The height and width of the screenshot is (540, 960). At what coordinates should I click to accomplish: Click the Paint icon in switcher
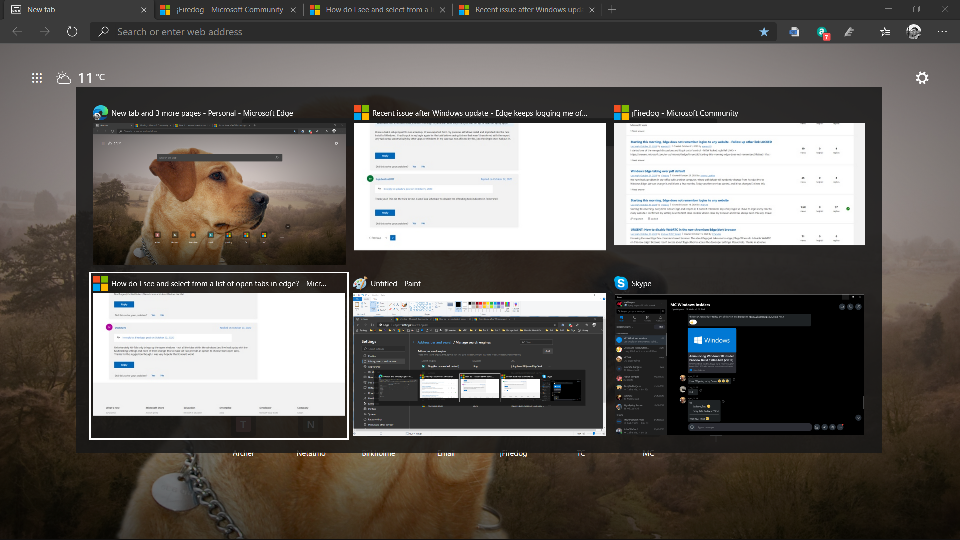[x=360, y=283]
